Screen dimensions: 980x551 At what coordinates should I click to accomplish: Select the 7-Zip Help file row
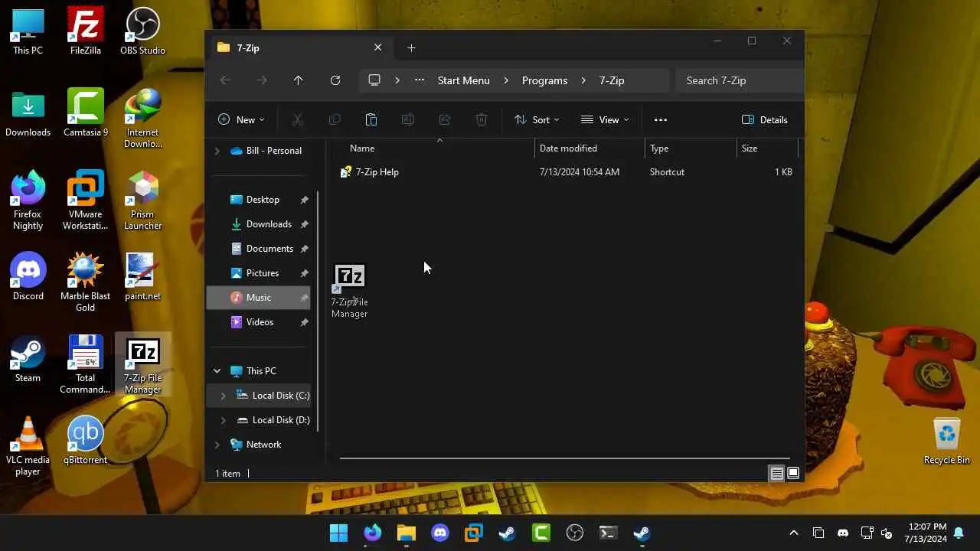(566, 172)
